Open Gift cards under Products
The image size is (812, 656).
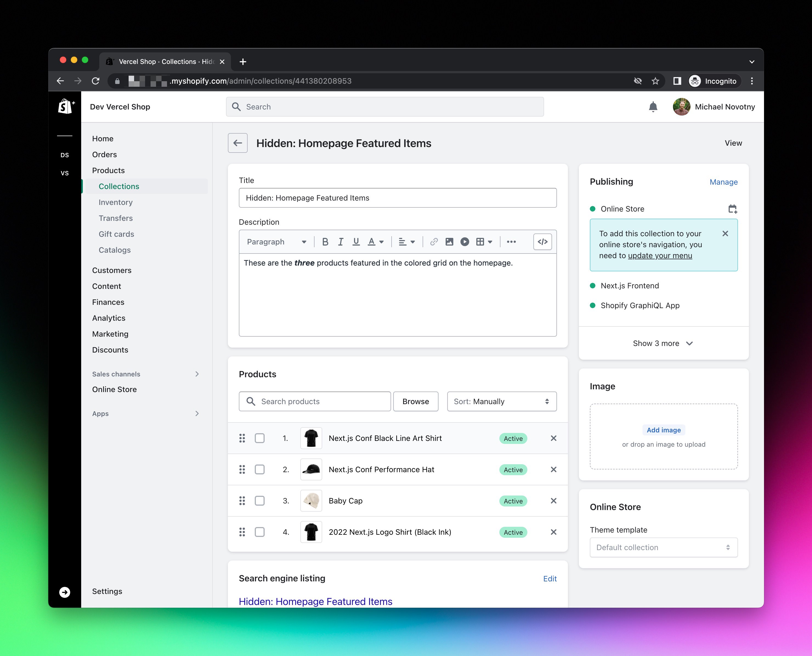click(116, 234)
